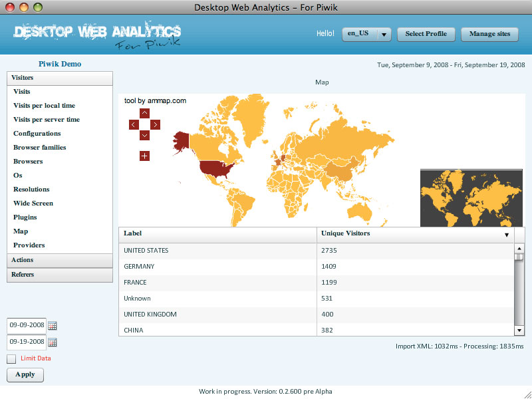Open end date calendar picker icon
The image size is (532, 399).
[53, 342]
